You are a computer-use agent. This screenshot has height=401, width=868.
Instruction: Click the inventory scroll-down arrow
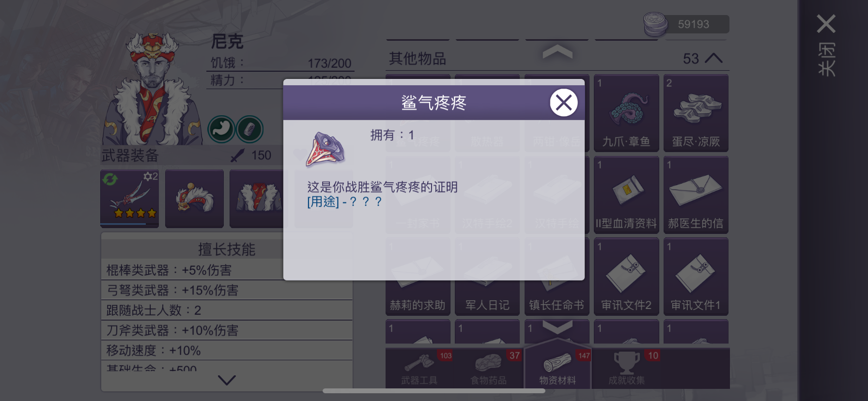pyautogui.click(x=558, y=327)
